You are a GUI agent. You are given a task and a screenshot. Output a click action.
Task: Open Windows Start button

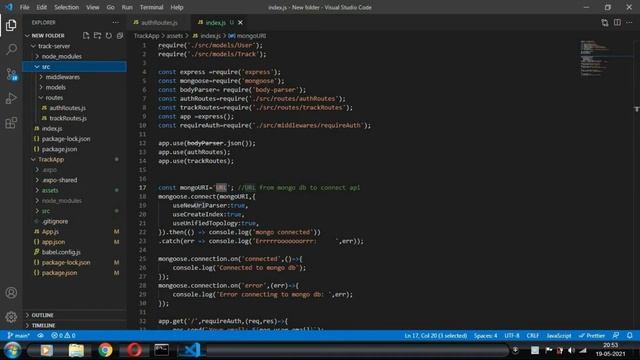coord(12,350)
